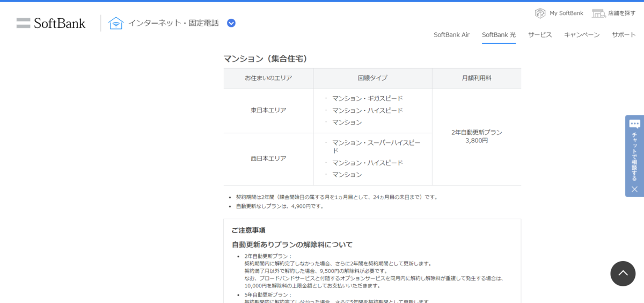This screenshot has height=303, width=644.
Task: Click the 自動更新なしプランは、4,900円 note
Action: [280, 206]
